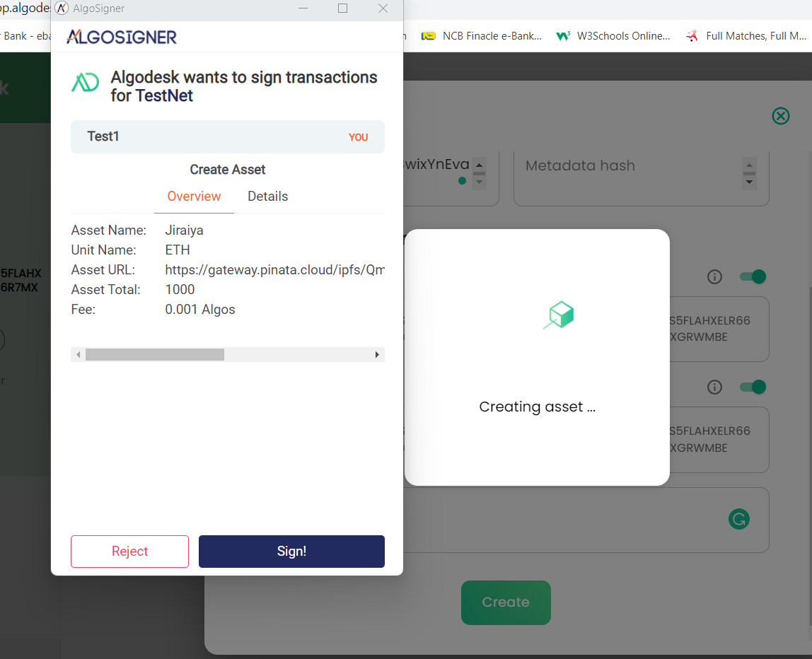Click the Asset URL pinata gateway text

click(274, 269)
